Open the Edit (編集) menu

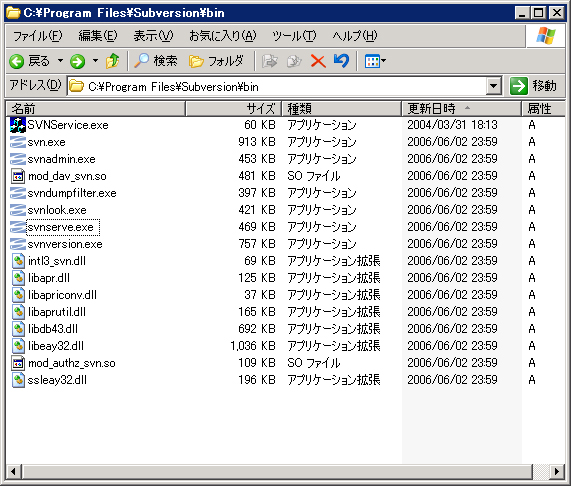pos(98,36)
